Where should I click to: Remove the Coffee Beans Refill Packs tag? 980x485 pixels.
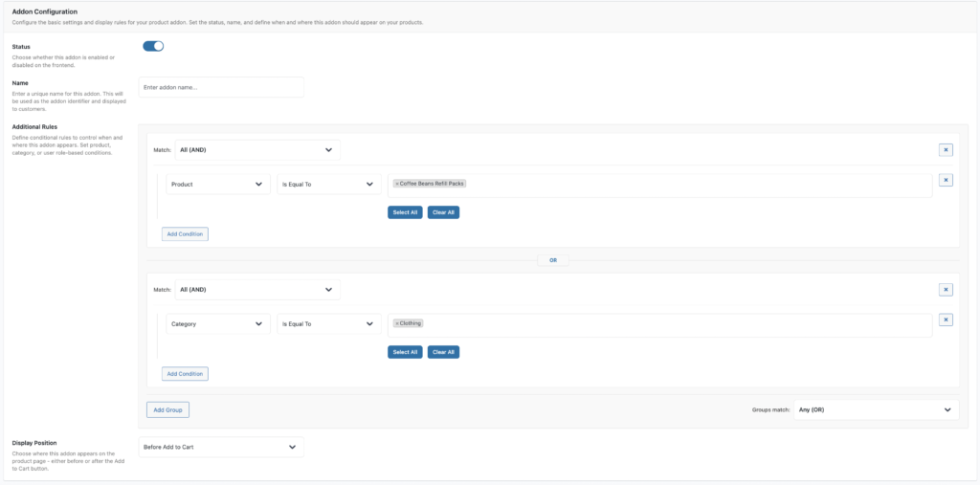[397, 183]
